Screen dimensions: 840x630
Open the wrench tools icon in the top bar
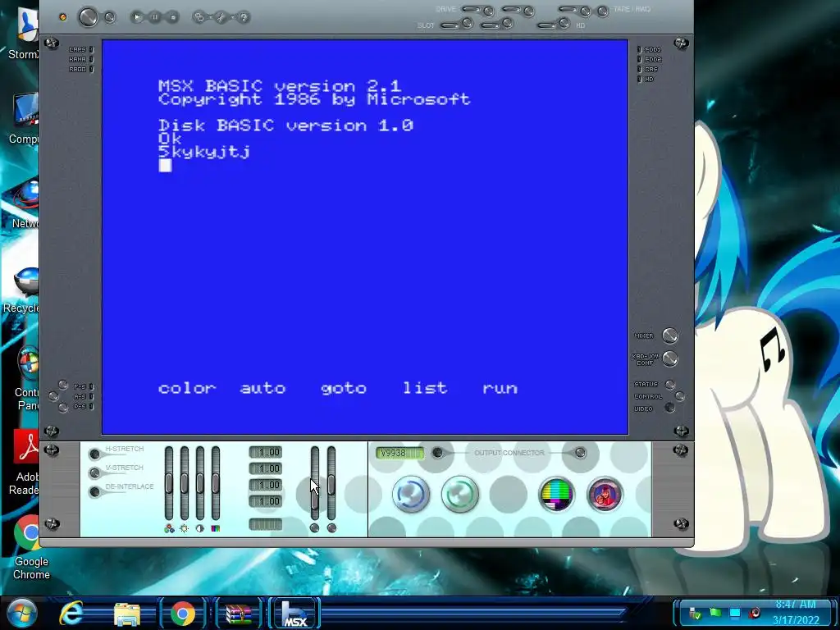click(x=221, y=17)
